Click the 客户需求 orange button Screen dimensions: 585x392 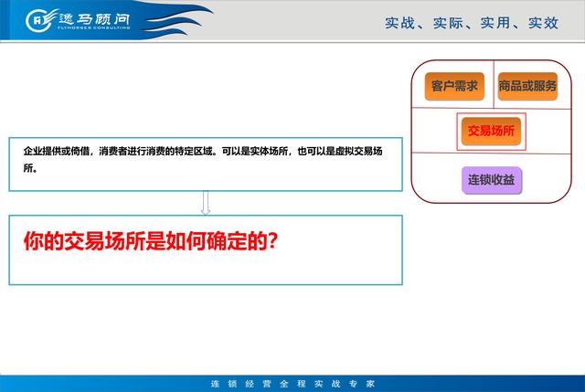(454, 86)
